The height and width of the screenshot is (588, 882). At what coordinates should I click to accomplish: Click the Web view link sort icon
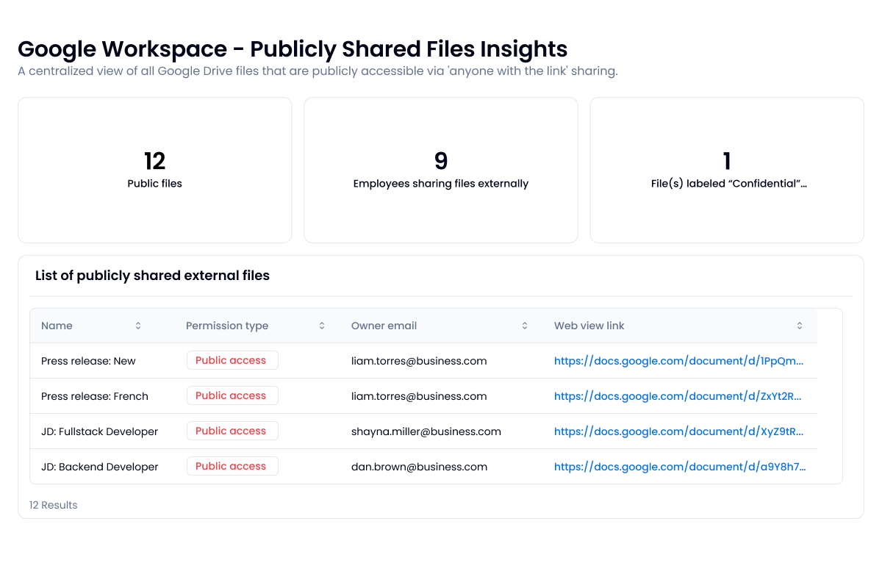(x=799, y=325)
